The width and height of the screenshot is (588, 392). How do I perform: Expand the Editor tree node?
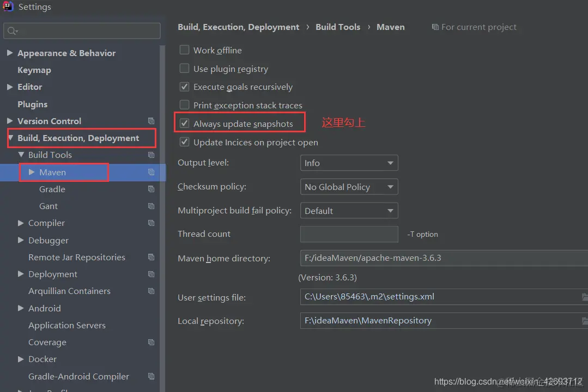pos(10,87)
